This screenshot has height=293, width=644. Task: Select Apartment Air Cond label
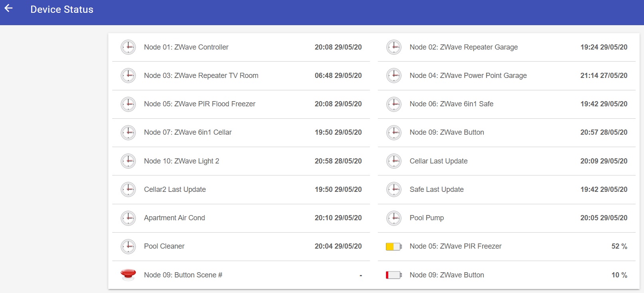tap(175, 218)
